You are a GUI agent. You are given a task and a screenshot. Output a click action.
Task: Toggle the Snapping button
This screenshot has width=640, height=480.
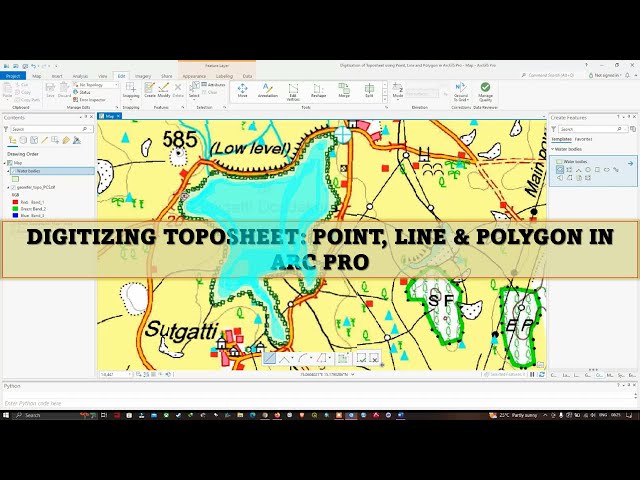coord(131,90)
